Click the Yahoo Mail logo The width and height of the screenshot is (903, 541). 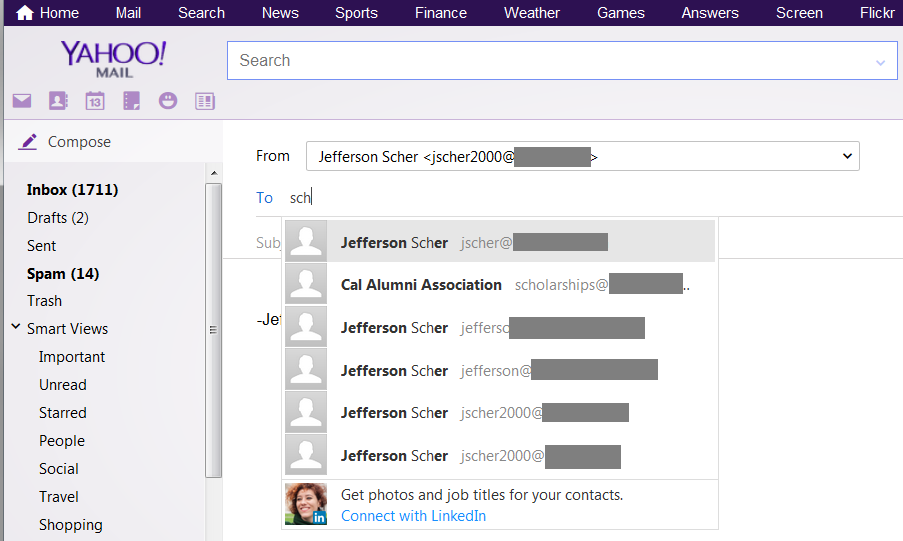coord(113,58)
